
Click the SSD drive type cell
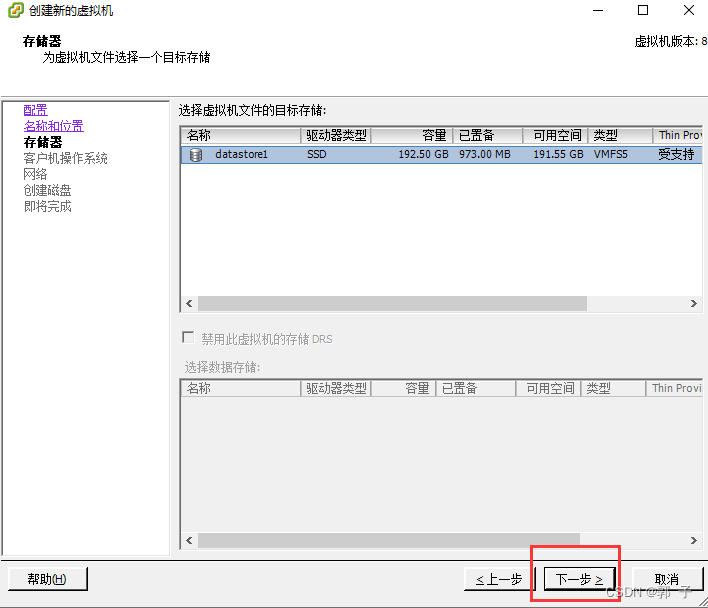317,154
